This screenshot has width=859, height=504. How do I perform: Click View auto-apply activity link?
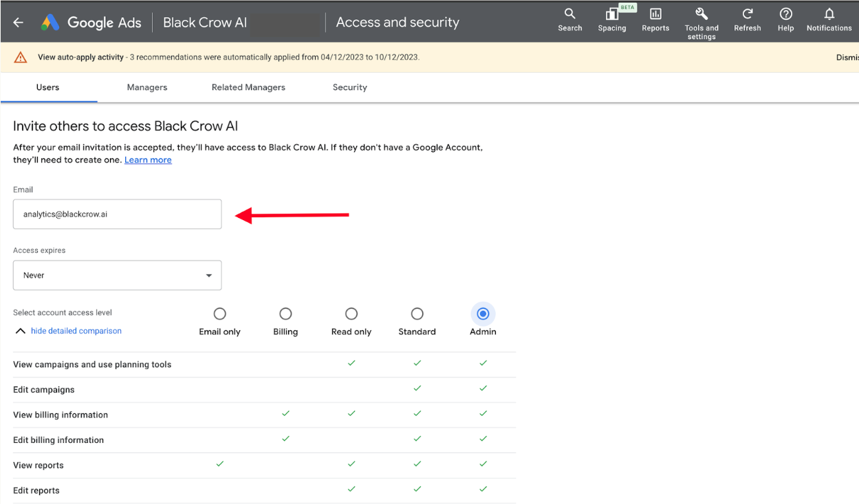pyautogui.click(x=80, y=57)
